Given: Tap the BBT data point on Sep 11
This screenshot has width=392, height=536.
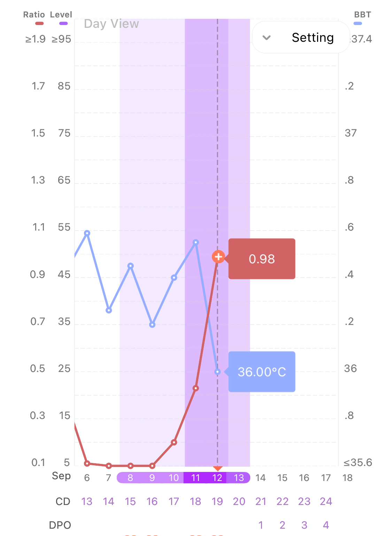Looking at the screenshot, I should tap(196, 242).
